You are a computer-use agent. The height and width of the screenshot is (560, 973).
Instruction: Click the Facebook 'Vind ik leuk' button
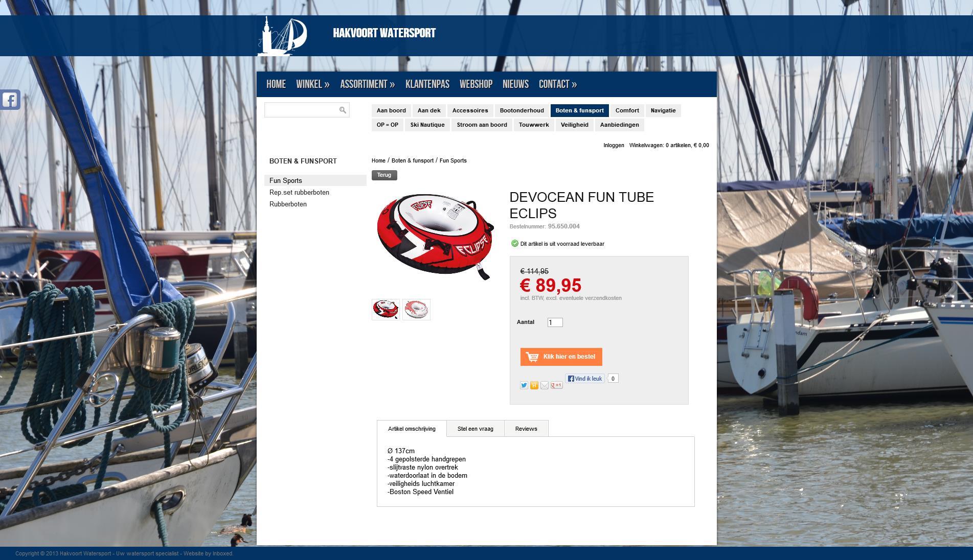[585, 379]
